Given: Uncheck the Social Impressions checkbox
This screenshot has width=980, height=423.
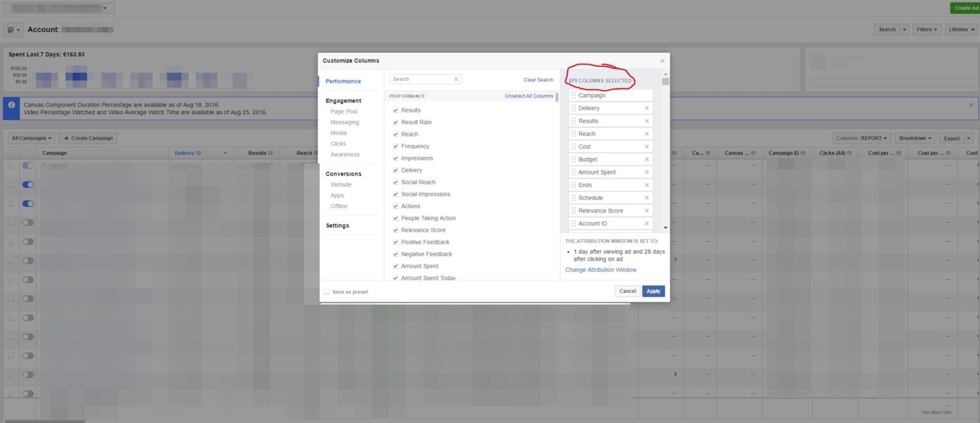Looking at the screenshot, I should tap(395, 194).
